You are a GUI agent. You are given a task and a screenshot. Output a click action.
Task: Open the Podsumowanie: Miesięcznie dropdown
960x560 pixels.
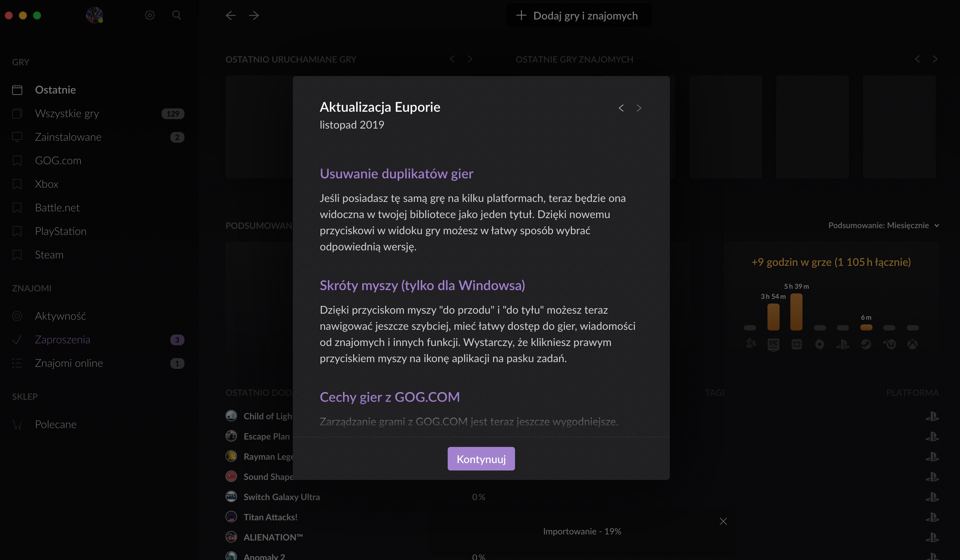tap(884, 225)
